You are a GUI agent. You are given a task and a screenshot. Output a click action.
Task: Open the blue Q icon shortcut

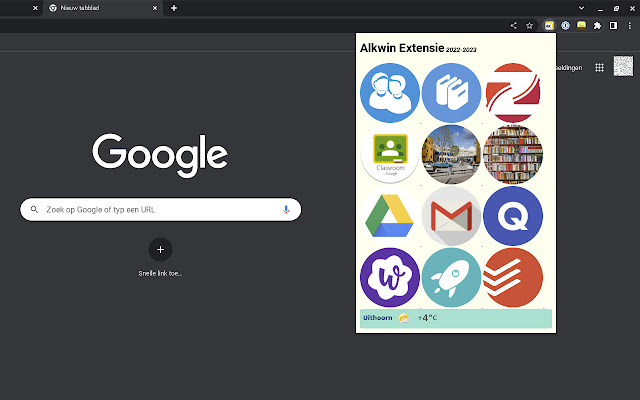513,216
